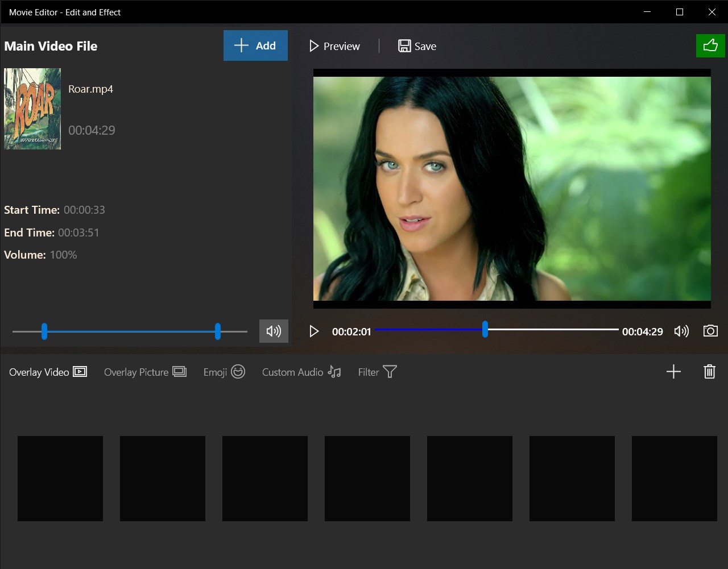Open the Filter tab
The image size is (728, 569).
click(x=377, y=372)
